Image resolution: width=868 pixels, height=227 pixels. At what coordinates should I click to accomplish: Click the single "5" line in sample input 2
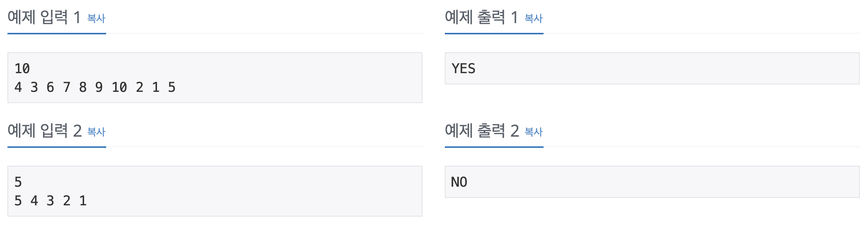(18, 182)
